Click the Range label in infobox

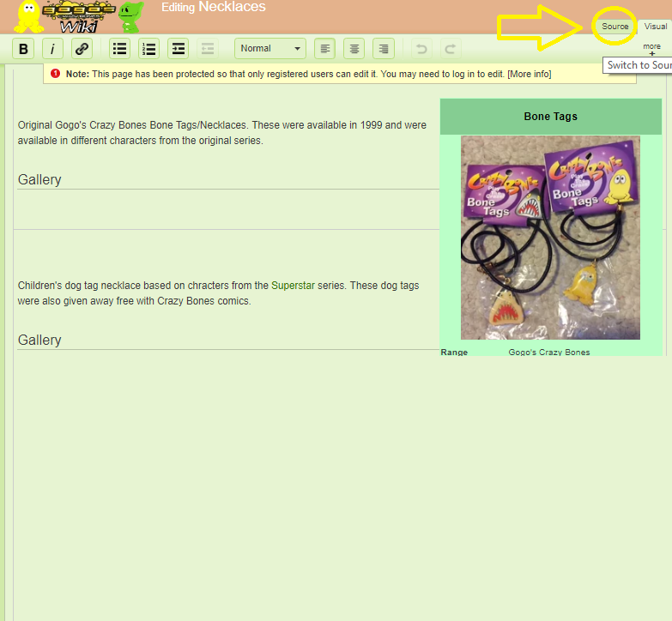[454, 352]
